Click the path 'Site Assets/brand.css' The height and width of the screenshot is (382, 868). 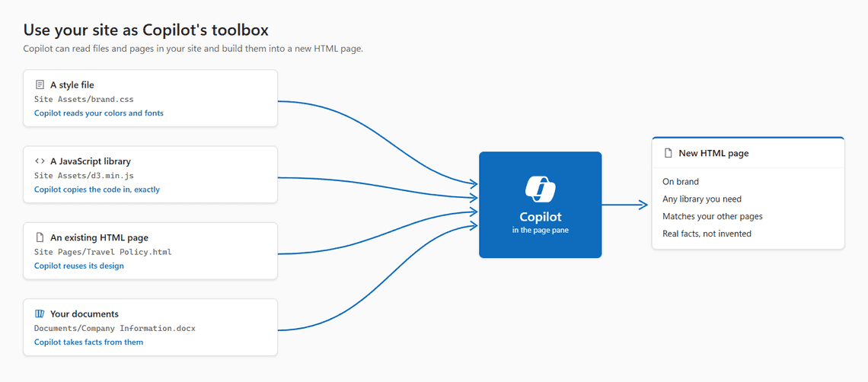click(85, 99)
